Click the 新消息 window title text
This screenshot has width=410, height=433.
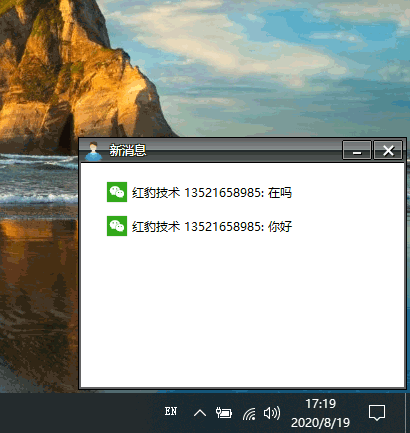point(128,150)
